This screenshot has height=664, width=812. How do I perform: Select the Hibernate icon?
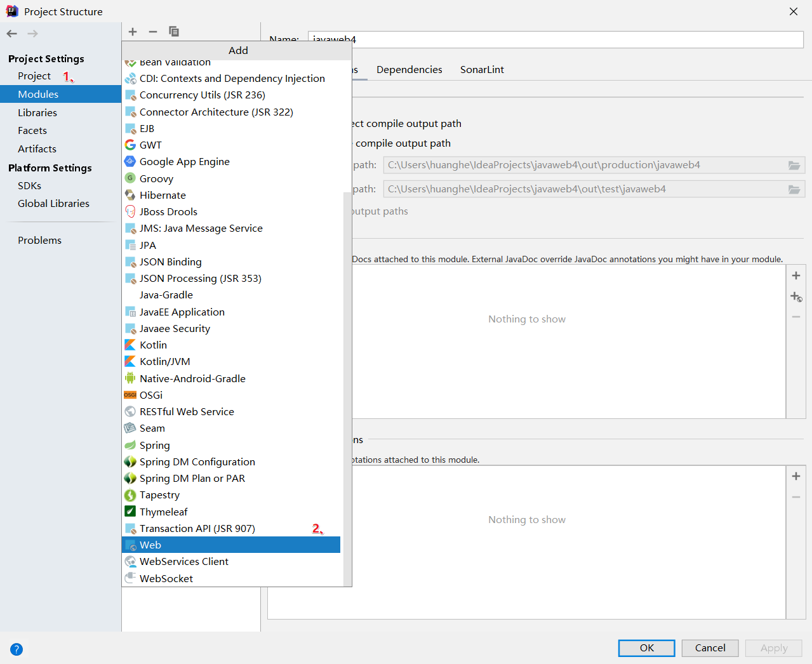130,195
